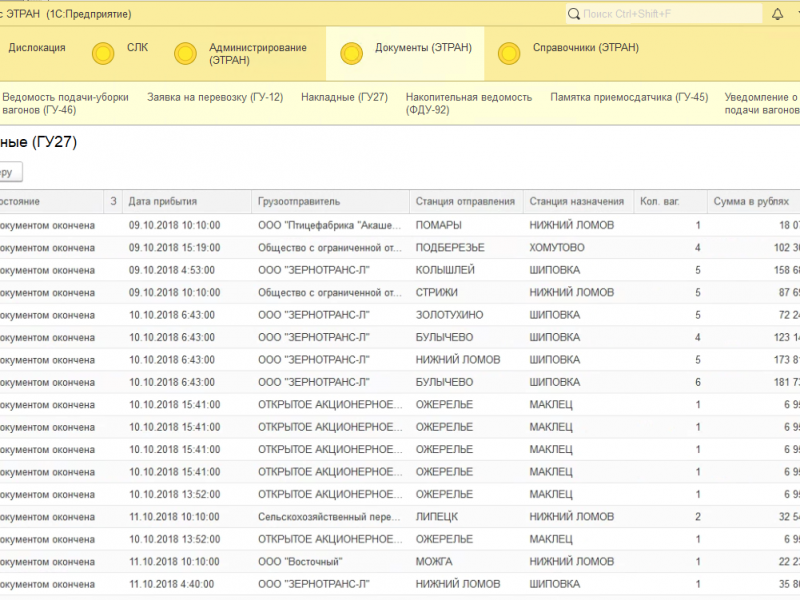Open Памятка приемосдатчика (ГУ-45)
The width and height of the screenshot is (800, 600).
629,97
